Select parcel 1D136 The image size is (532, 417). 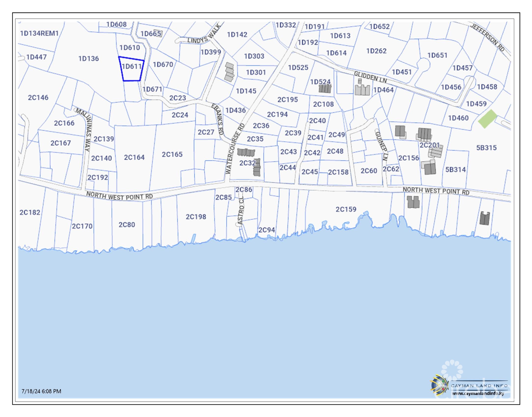88,59
